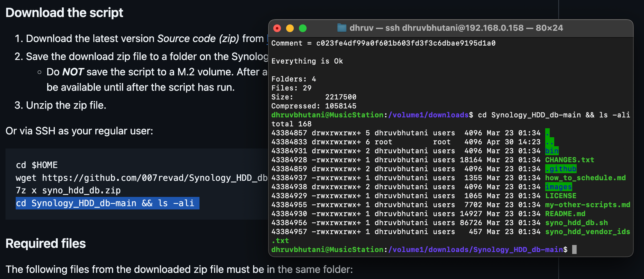Click the '7z x syno_hdd_db.zip' code line
Screen dimensions: 644x279
pyautogui.click(x=68, y=190)
